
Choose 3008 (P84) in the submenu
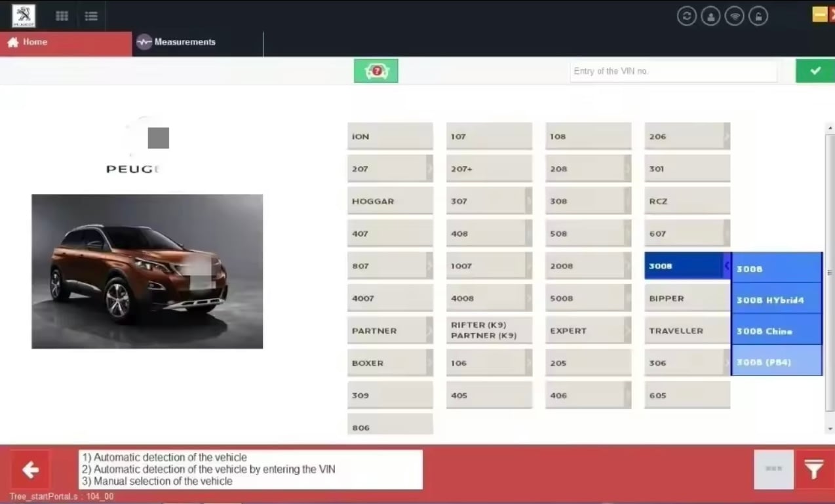[777, 360]
